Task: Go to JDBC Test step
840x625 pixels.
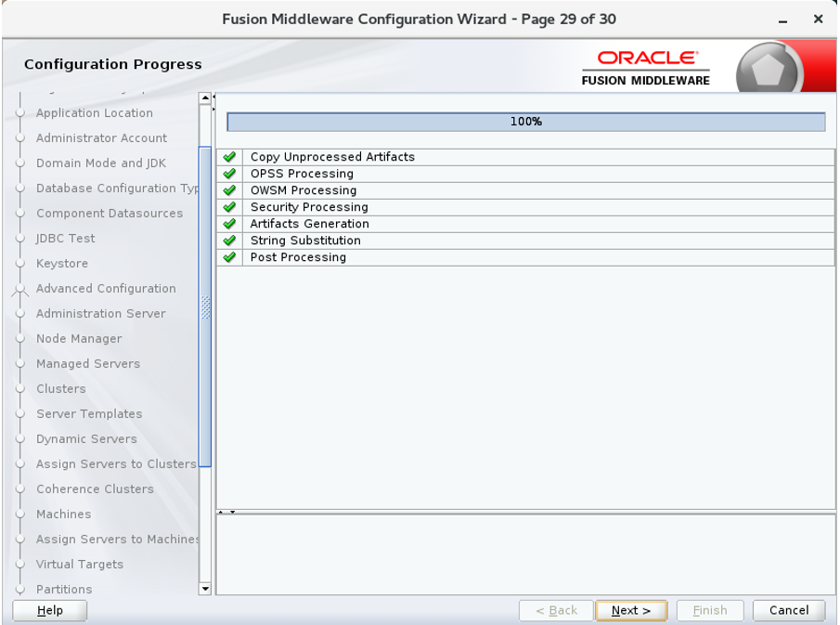Action: (x=65, y=239)
